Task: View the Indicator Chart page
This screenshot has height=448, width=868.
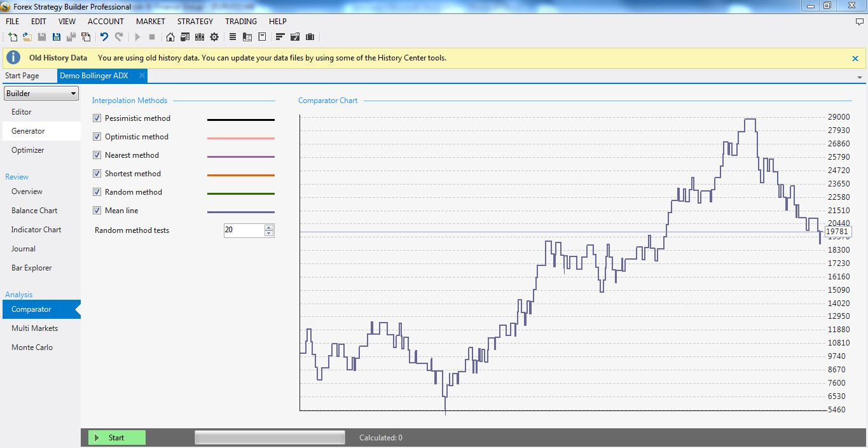Action: [x=41, y=230]
